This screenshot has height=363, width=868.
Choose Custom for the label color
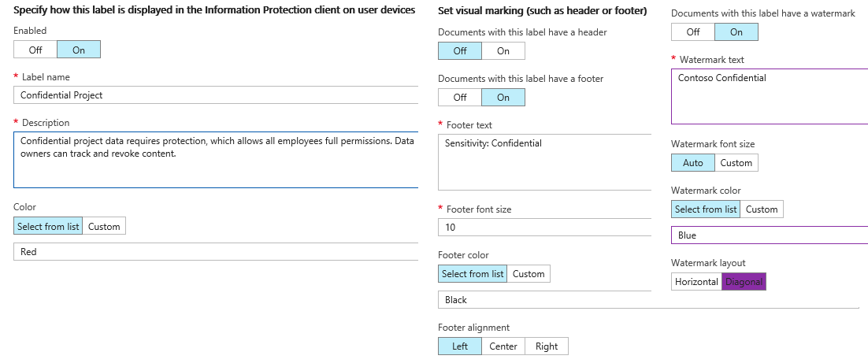click(x=104, y=227)
